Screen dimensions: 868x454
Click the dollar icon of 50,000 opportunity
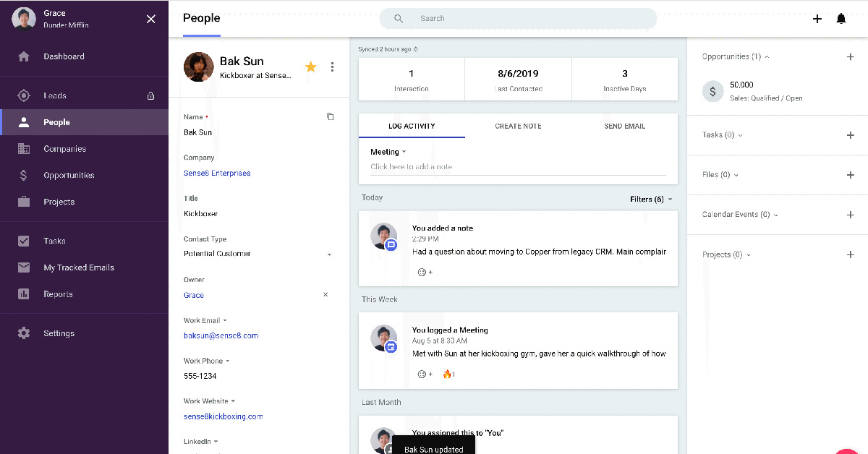point(712,91)
